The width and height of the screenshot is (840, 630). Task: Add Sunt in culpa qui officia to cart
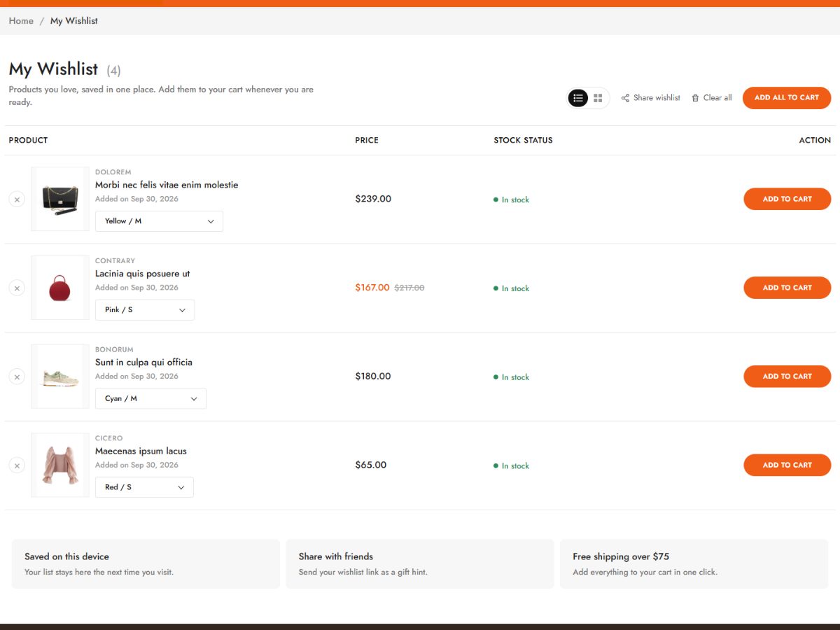click(787, 377)
